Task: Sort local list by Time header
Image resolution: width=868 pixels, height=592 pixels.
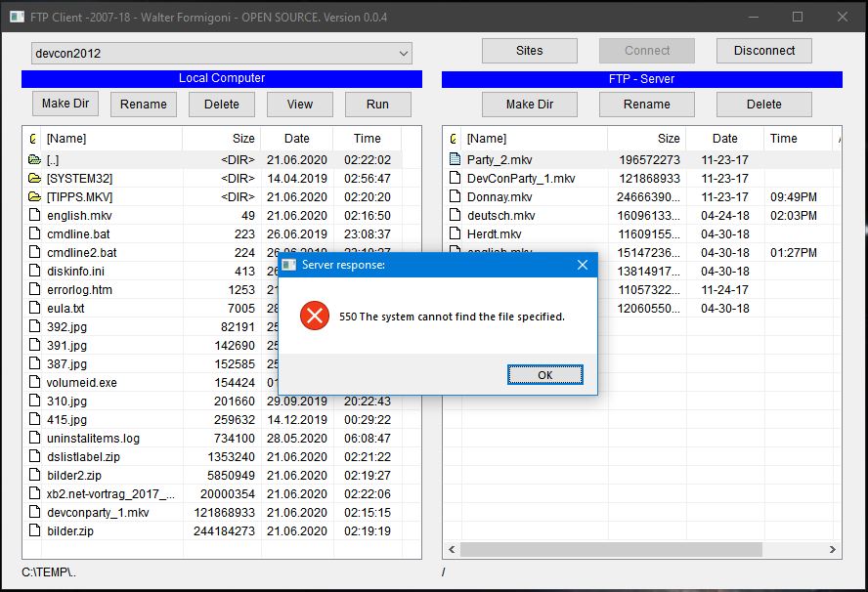Action: point(367,139)
